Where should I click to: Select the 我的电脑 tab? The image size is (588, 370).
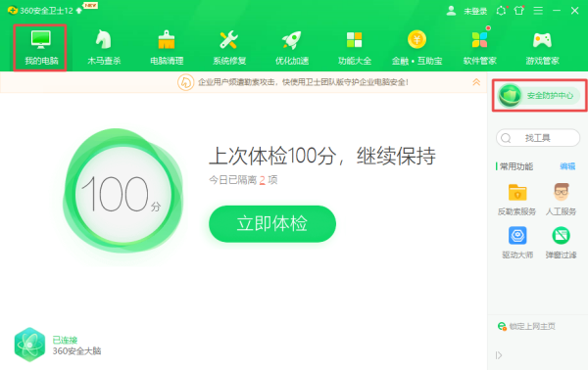point(40,48)
